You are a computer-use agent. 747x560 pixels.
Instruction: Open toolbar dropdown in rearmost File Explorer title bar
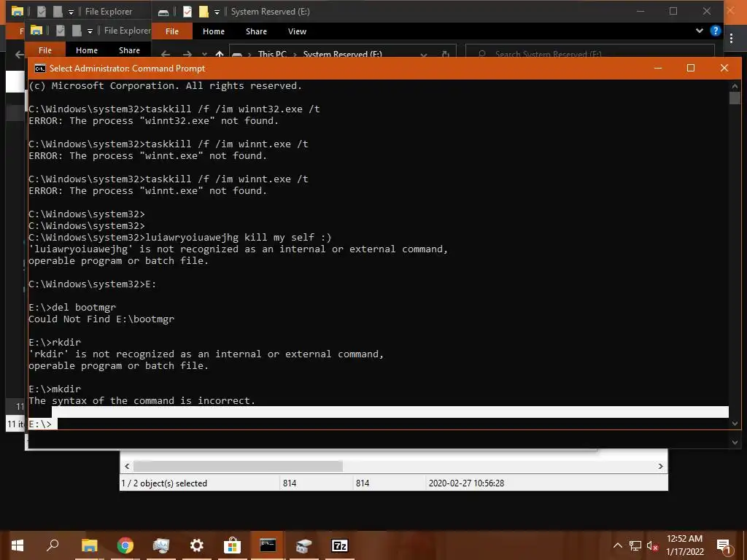point(71,12)
